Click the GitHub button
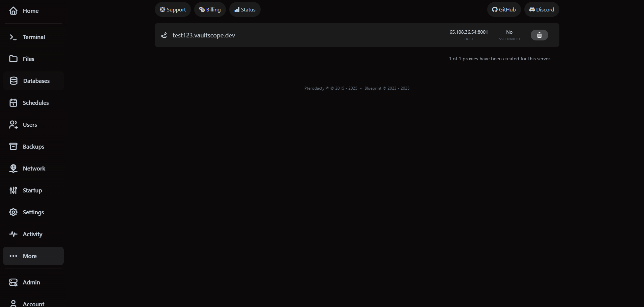The image size is (644, 307). pyautogui.click(x=504, y=9)
